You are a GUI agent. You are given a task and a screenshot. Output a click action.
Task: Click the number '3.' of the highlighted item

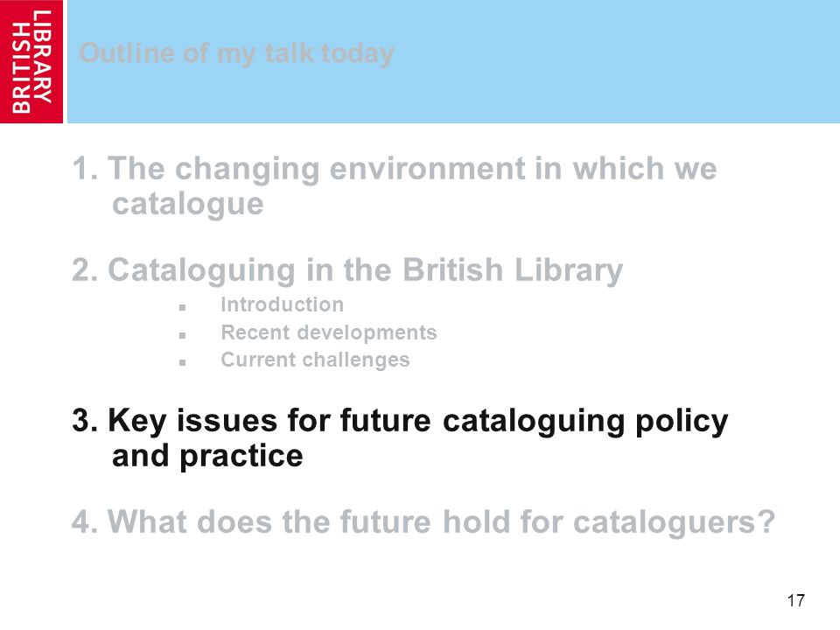pos(85,421)
